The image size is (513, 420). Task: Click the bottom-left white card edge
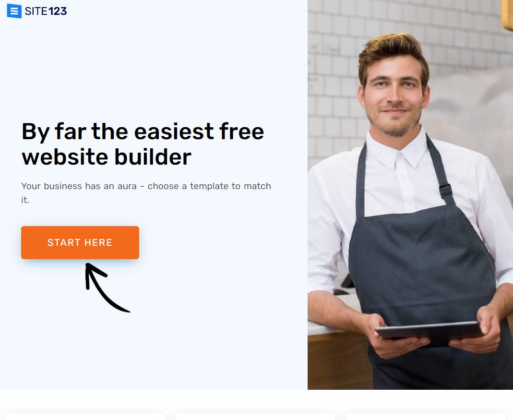pyautogui.click(x=85, y=416)
